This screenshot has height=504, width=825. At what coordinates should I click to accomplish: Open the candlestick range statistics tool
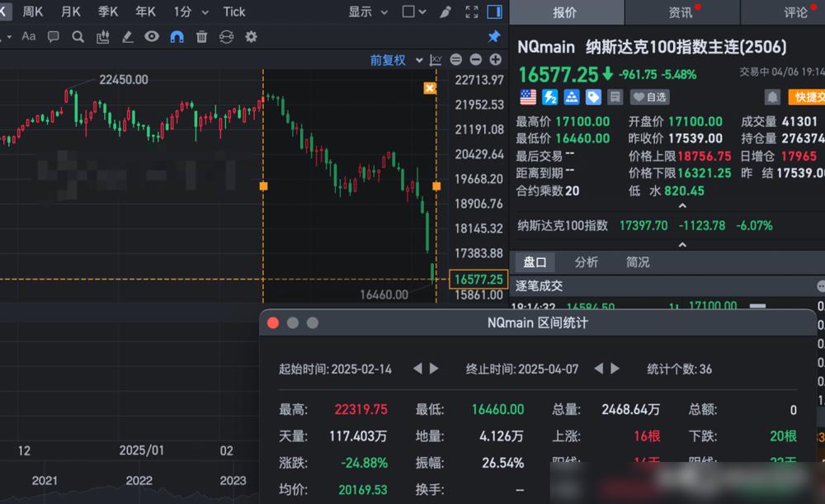[102, 37]
